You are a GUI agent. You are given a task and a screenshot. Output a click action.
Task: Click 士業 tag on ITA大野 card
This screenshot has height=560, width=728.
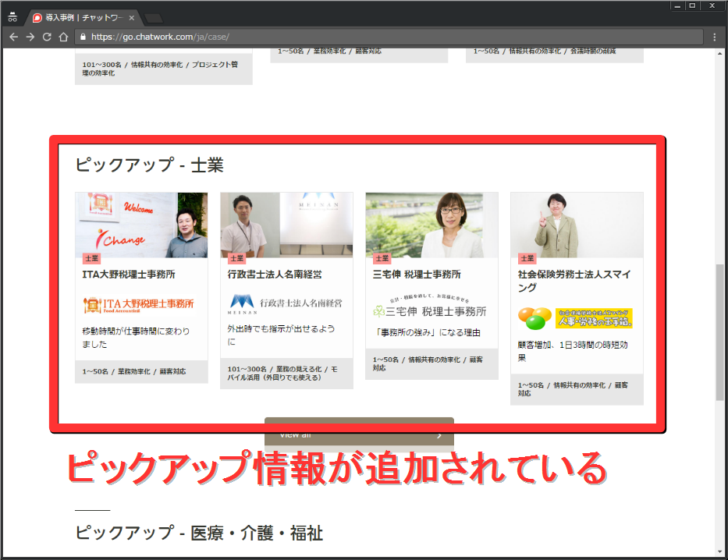point(92,258)
